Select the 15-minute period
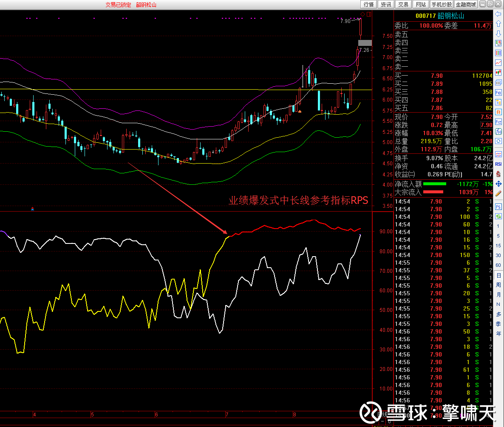This screenshot has width=504, height=427. pos(498,246)
